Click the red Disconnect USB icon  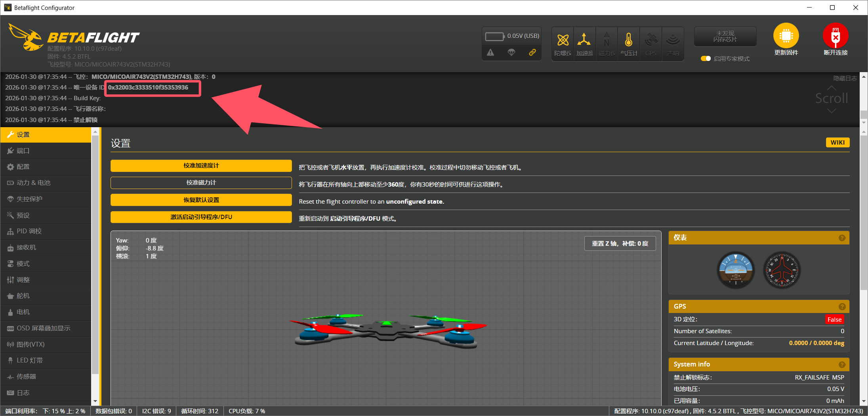pos(835,36)
